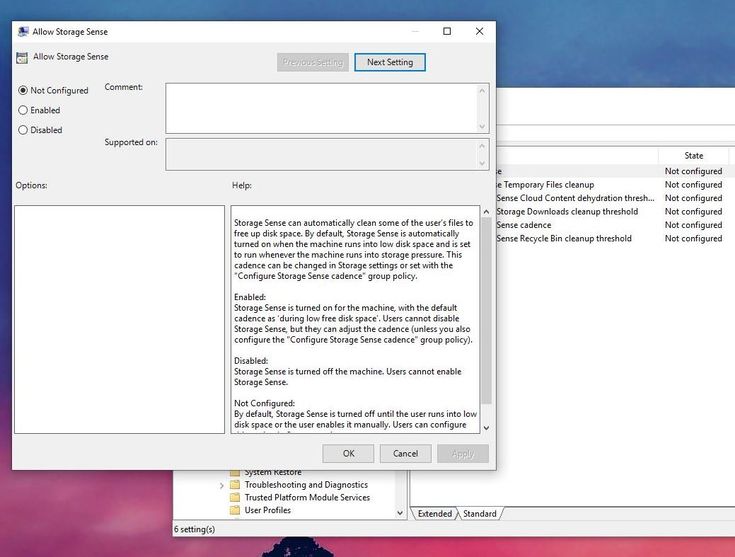735x557 pixels.
Task: Click the Supported on scroll up arrow
Action: pyautogui.click(x=482, y=146)
